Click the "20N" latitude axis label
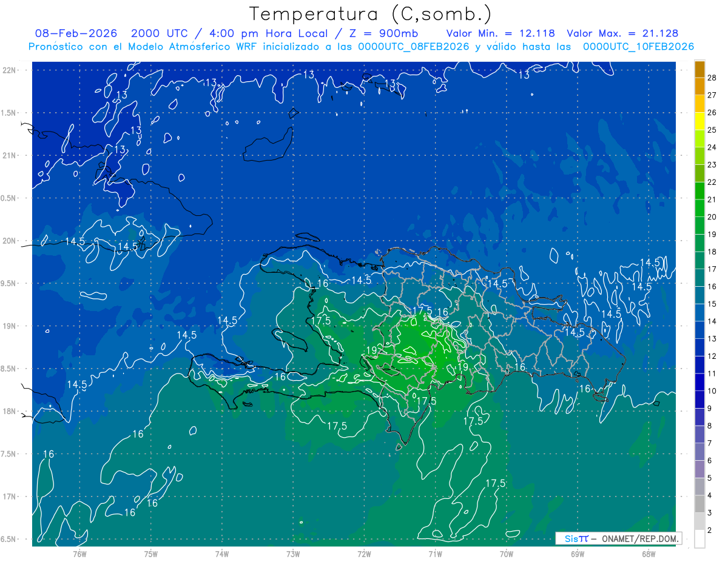 10,241
